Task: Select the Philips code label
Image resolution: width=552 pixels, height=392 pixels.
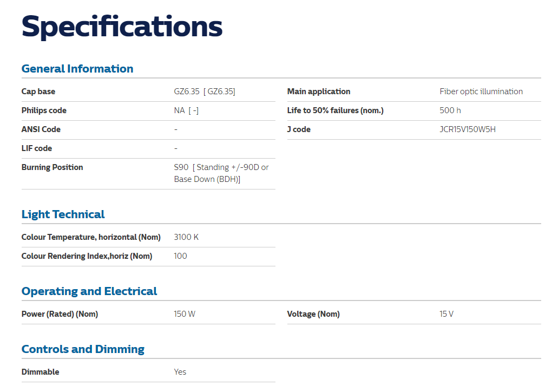Action: [x=44, y=110]
